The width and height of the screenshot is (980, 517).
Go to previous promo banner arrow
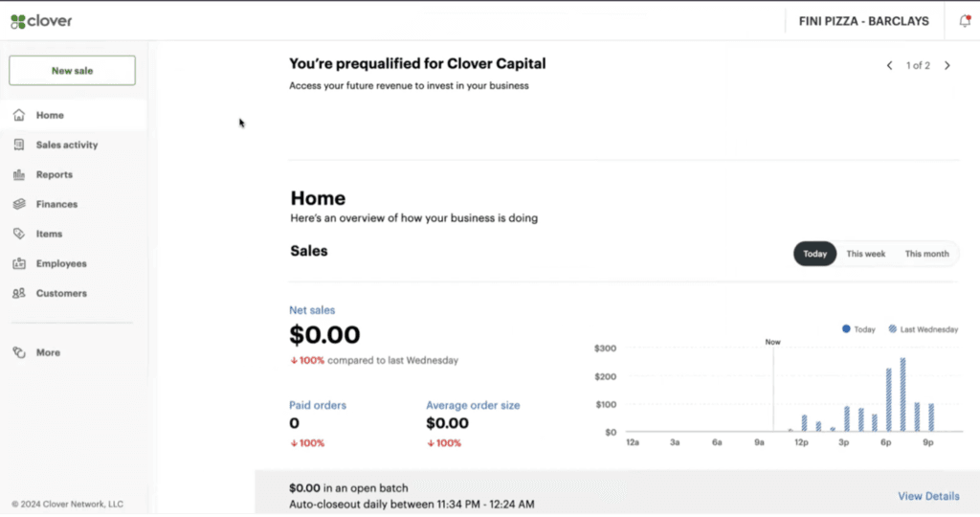pos(889,66)
